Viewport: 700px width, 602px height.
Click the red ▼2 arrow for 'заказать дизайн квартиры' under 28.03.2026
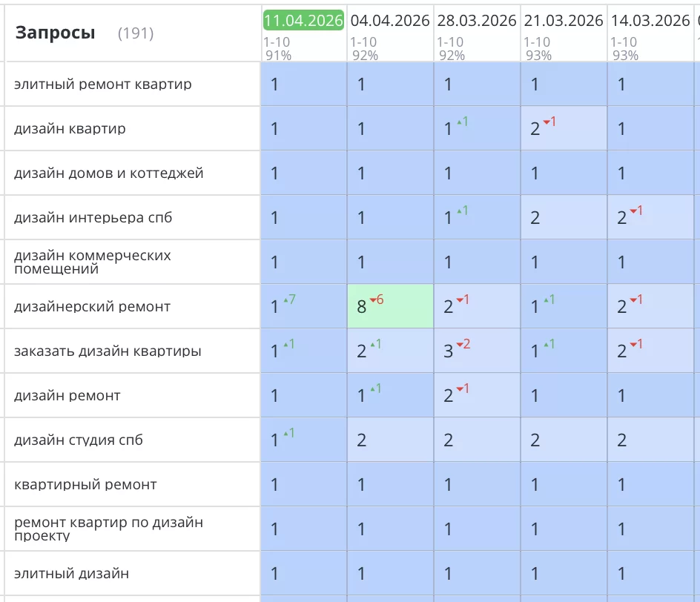(x=463, y=345)
